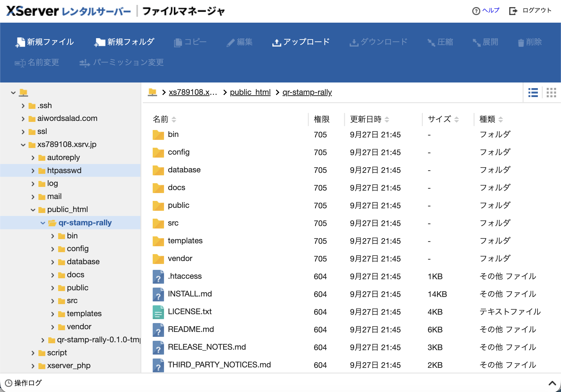Sort file list by 更新日時 column
The width and height of the screenshot is (561, 392).
pos(370,119)
